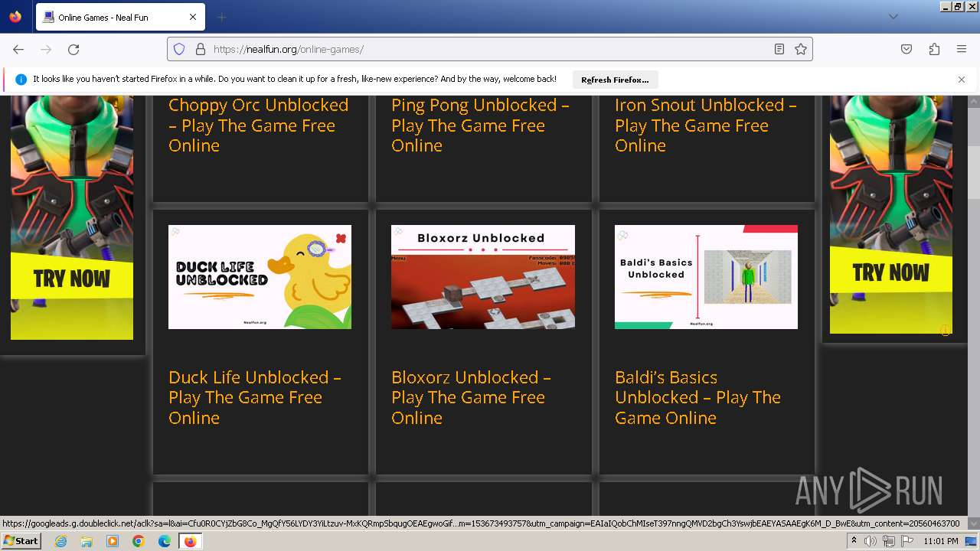
Task: Open tracking protection shield icon
Action: pyautogui.click(x=179, y=49)
